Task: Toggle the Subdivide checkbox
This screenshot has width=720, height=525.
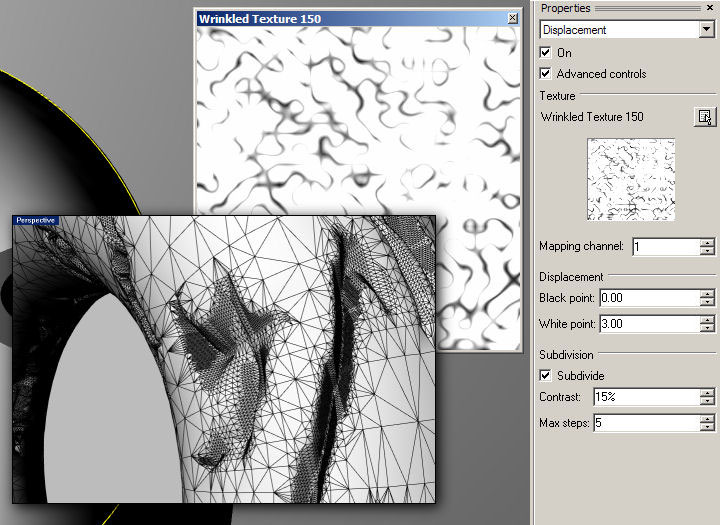Action: [x=545, y=375]
